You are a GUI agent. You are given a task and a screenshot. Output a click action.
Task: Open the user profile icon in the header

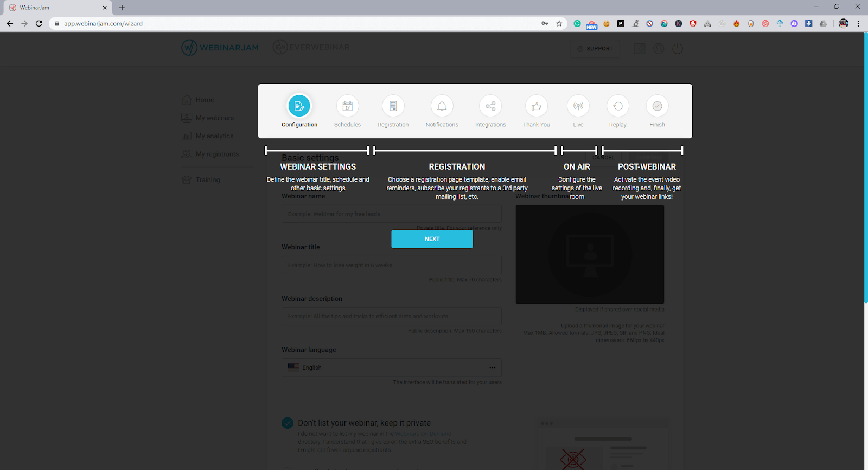[x=659, y=49]
